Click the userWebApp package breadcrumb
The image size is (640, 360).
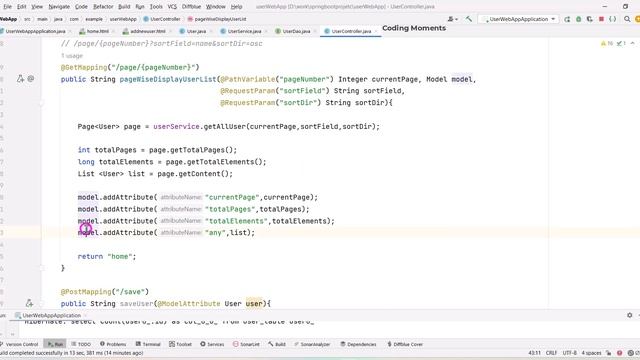(123, 19)
